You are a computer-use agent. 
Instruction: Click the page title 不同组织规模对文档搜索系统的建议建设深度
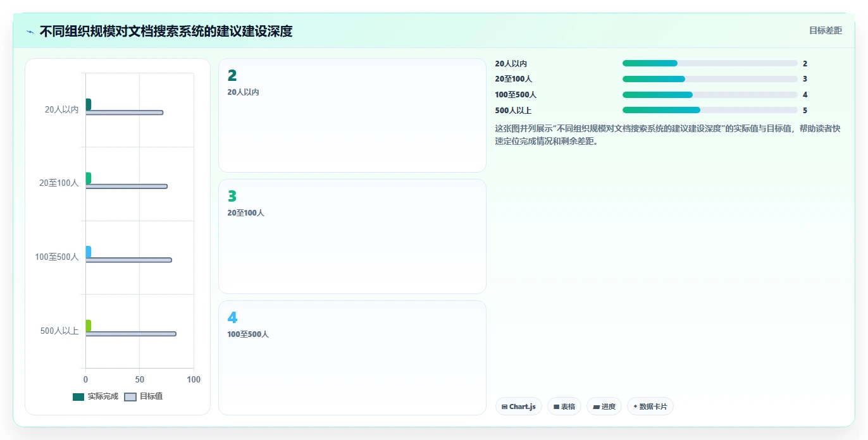[x=166, y=31]
